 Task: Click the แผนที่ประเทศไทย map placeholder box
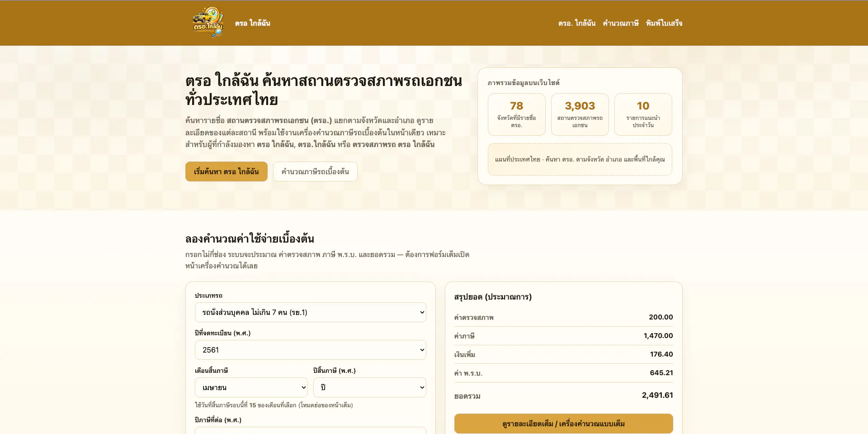click(x=580, y=159)
